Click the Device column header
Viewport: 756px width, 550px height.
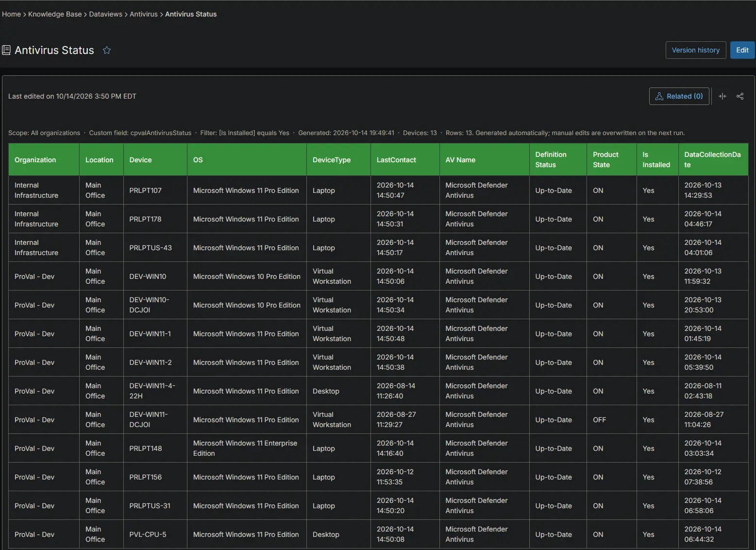click(x=155, y=159)
